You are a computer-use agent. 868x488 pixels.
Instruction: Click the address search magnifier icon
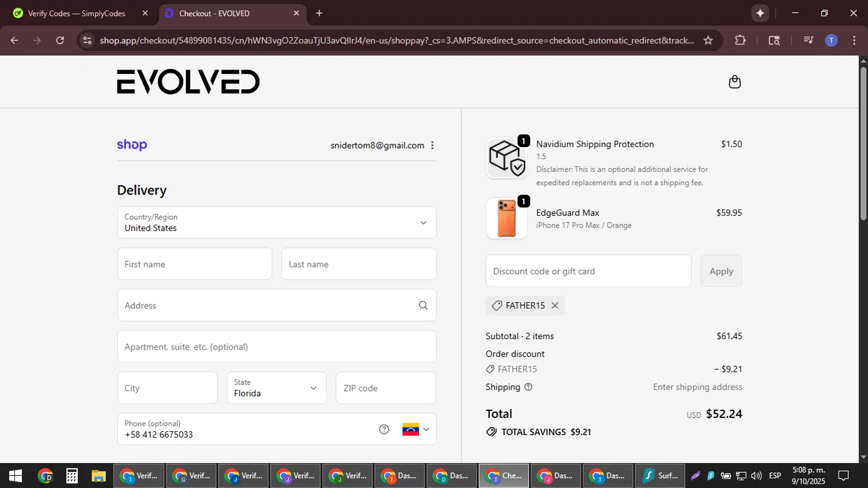(x=423, y=305)
